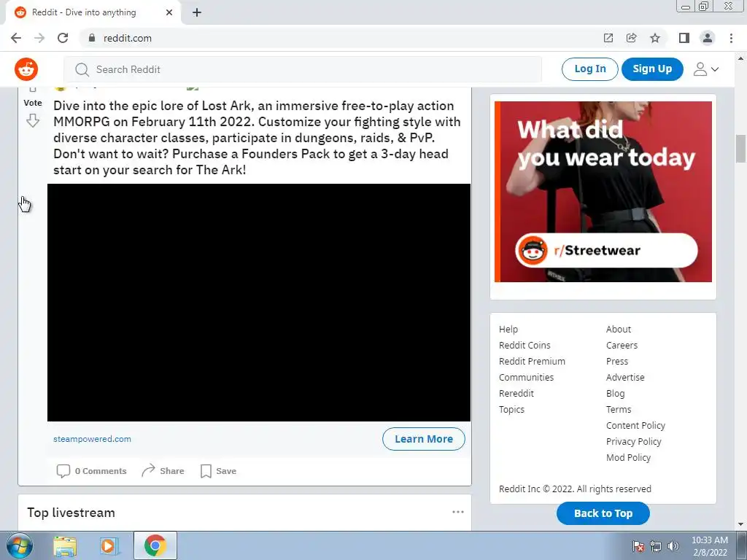The height and width of the screenshot is (560, 747).
Task: Open Top livestream options ellipsis
Action: (x=458, y=512)
